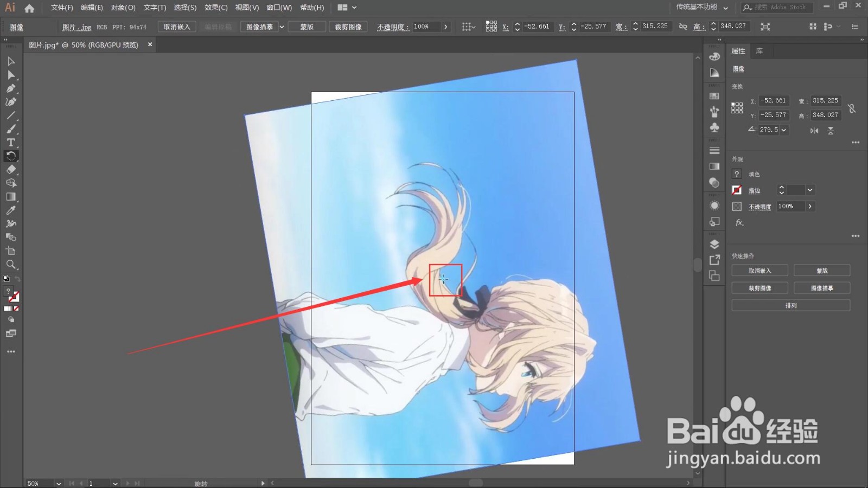This screenshot has height=488, width=868.
Task: Open the 编辑(E) menu
Action: point(92,8)
